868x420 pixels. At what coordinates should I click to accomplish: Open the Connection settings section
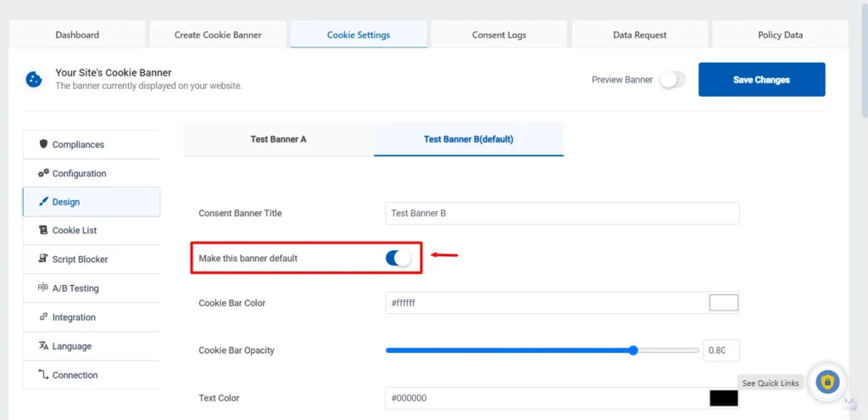(x=75, y=375)
